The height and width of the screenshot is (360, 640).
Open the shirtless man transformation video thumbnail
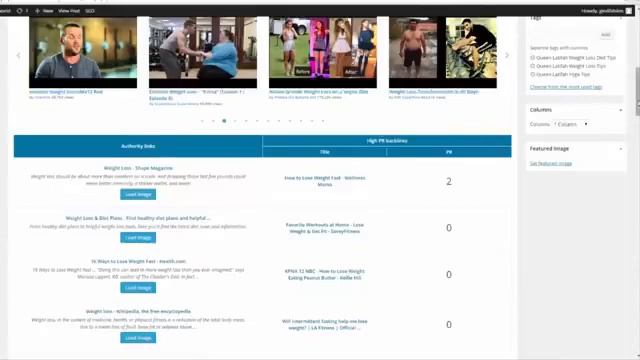coord(443,52)
